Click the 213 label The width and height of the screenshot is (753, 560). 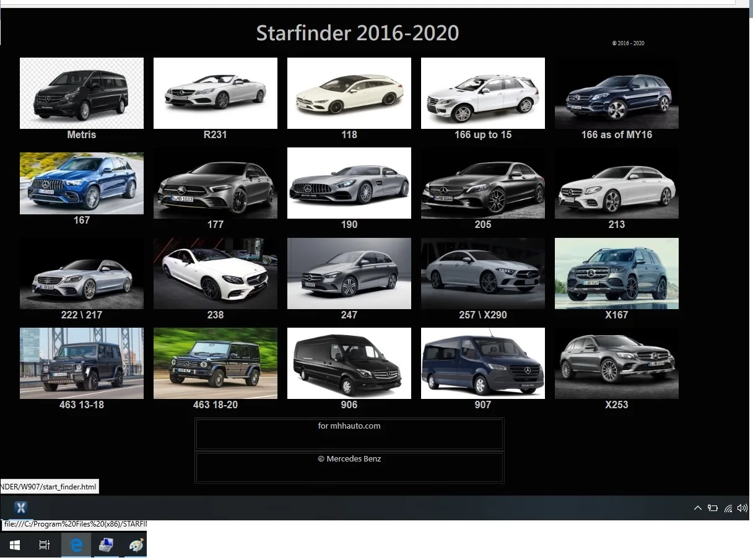617,224
